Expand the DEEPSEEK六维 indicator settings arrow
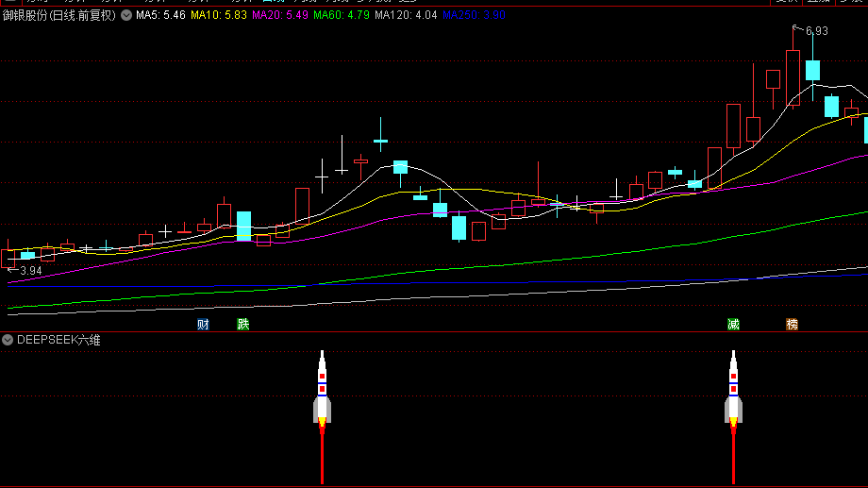 8,340
